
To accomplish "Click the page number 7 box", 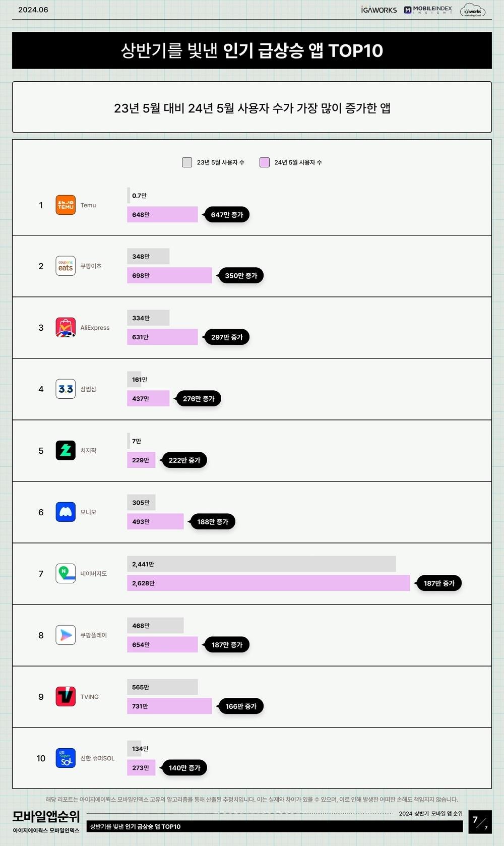I will [x=480, y=822].
